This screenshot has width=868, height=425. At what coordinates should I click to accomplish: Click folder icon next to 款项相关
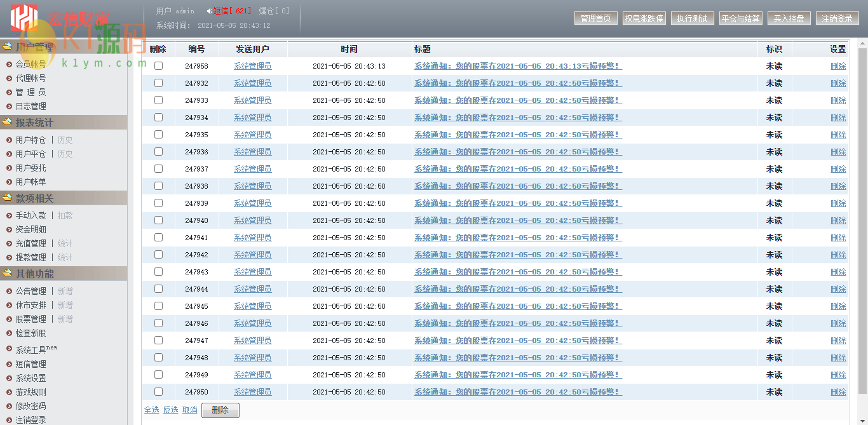point(7,198)
